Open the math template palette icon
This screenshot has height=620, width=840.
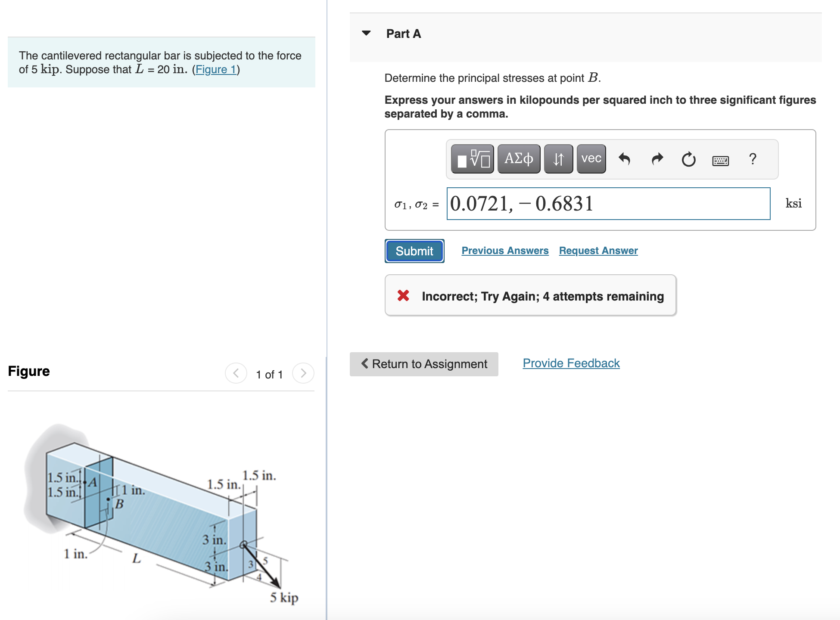[x=472, y=158]
